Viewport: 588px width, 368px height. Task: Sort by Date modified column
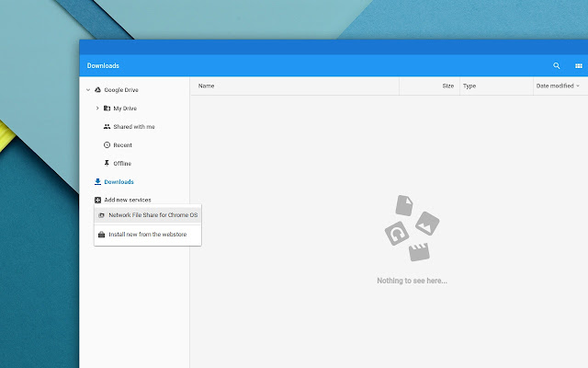pyautogui.click(x=555, y=86)
